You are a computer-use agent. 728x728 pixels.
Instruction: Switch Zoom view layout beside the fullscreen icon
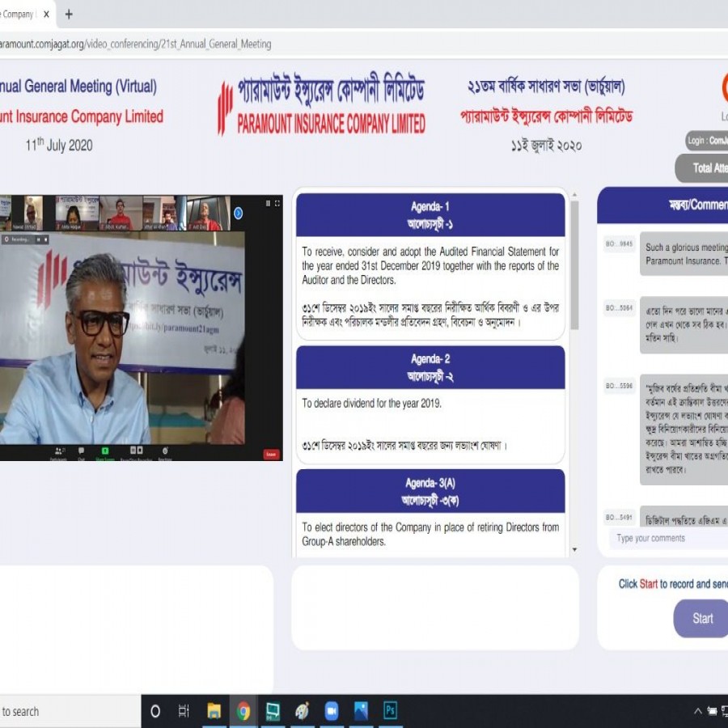(268, 203)
